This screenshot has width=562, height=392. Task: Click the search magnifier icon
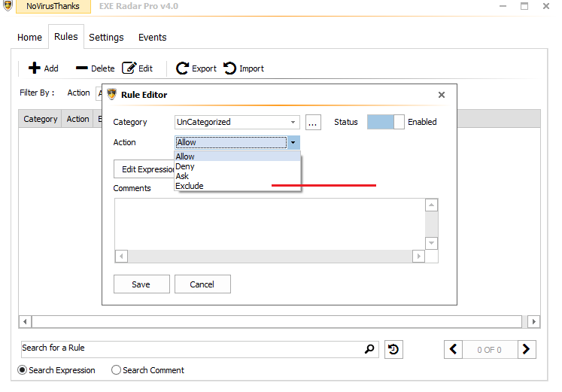point(369,349)
